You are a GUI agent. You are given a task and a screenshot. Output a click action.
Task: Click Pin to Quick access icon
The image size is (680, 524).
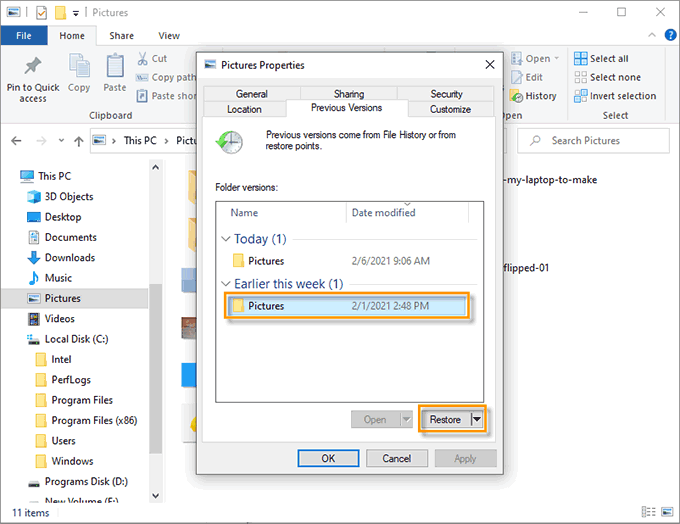(33, 66)
